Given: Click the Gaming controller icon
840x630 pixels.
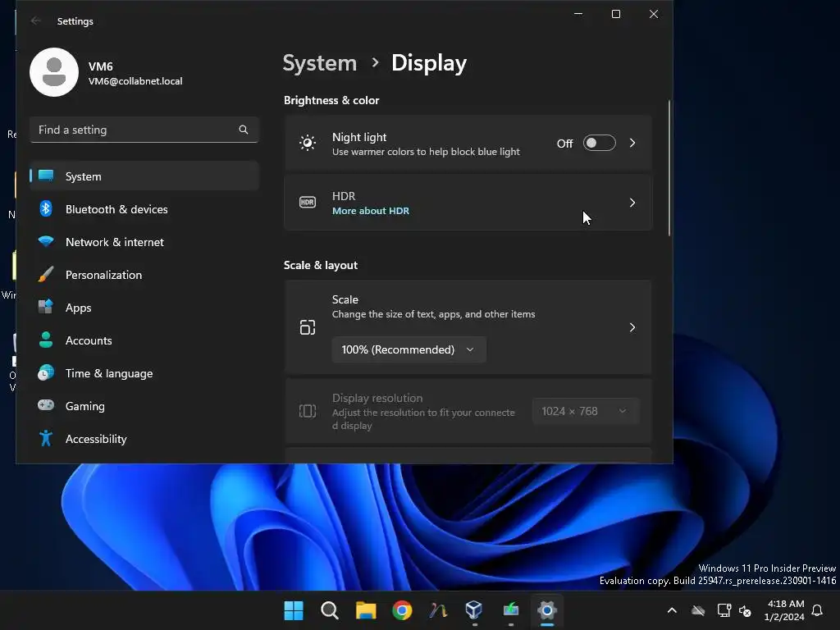Looking at the screenshot, I should tap(46, 405).
